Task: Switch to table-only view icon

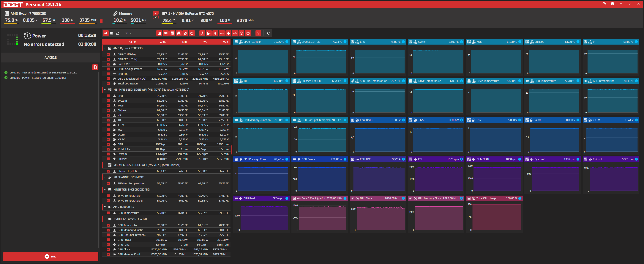Action: coord(112,33)
